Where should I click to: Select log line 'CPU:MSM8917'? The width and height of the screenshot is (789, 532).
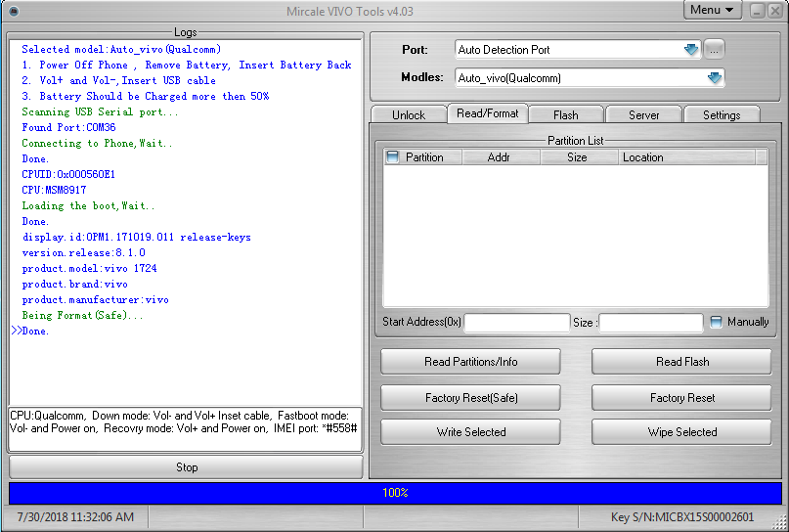click(54, 190)
